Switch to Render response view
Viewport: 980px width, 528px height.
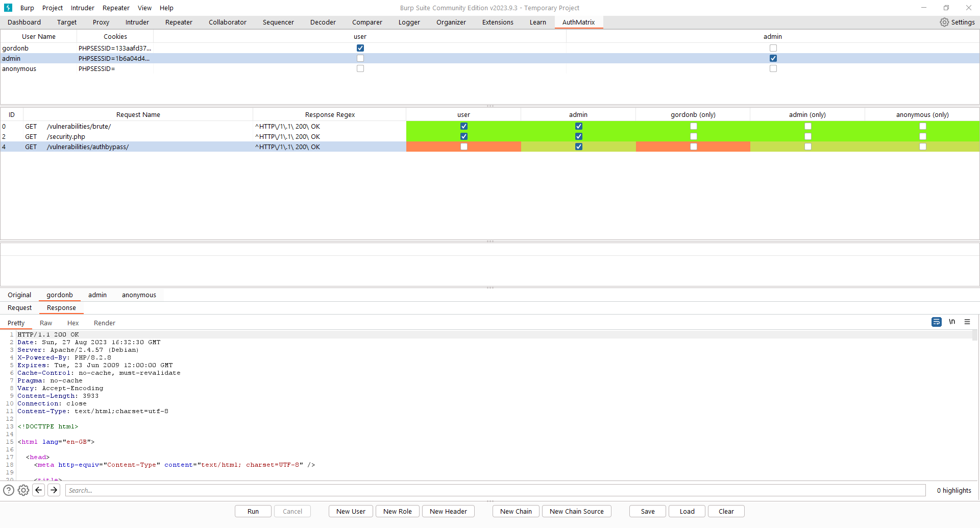click(x=105, y=323)
